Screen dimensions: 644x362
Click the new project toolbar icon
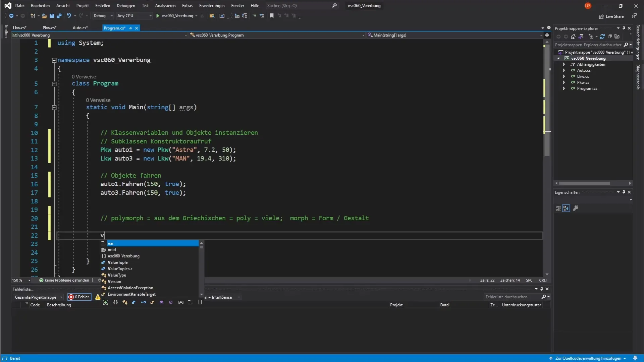(33, 16)
